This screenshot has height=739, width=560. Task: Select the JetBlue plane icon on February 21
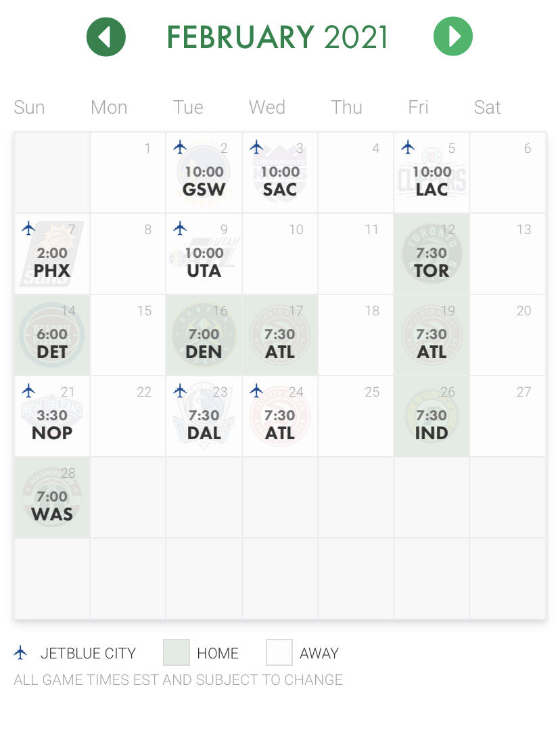(28, 390)
